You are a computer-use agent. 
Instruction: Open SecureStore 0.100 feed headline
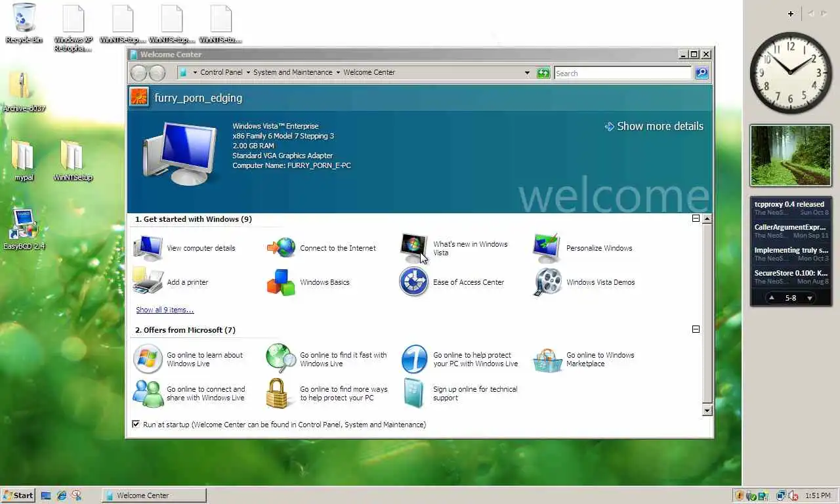(791, 276)
